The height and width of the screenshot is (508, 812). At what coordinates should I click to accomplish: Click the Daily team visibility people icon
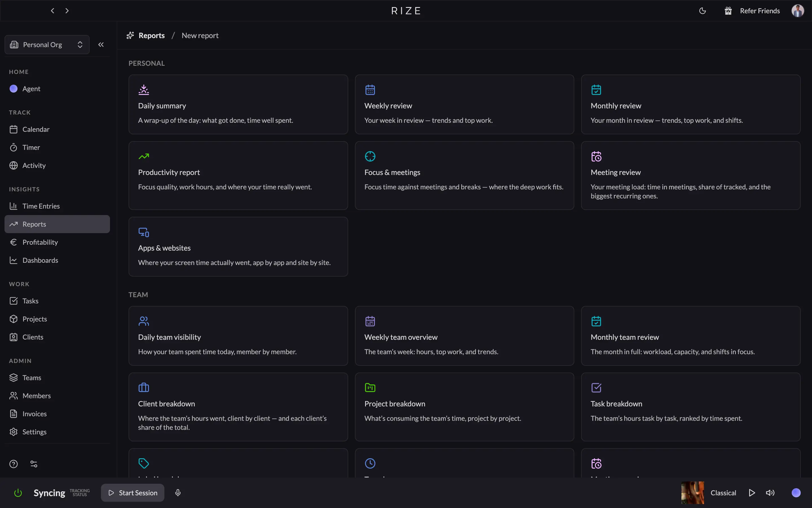click(144, 321)
